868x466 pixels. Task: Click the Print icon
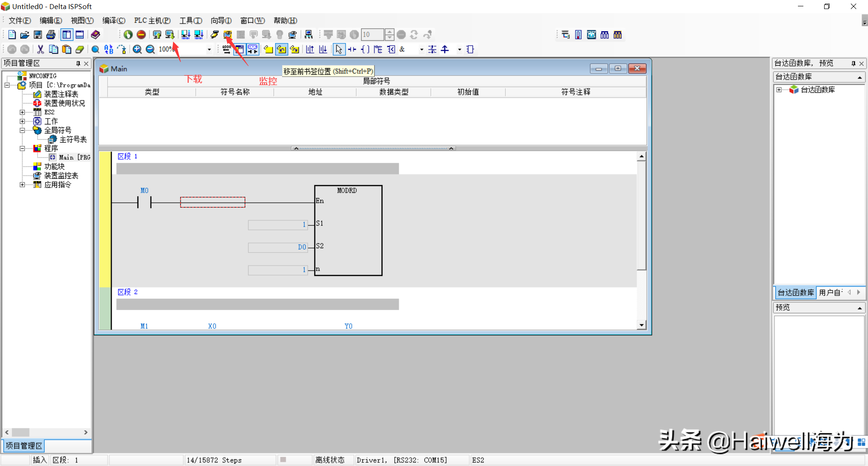tap(51, 35)
